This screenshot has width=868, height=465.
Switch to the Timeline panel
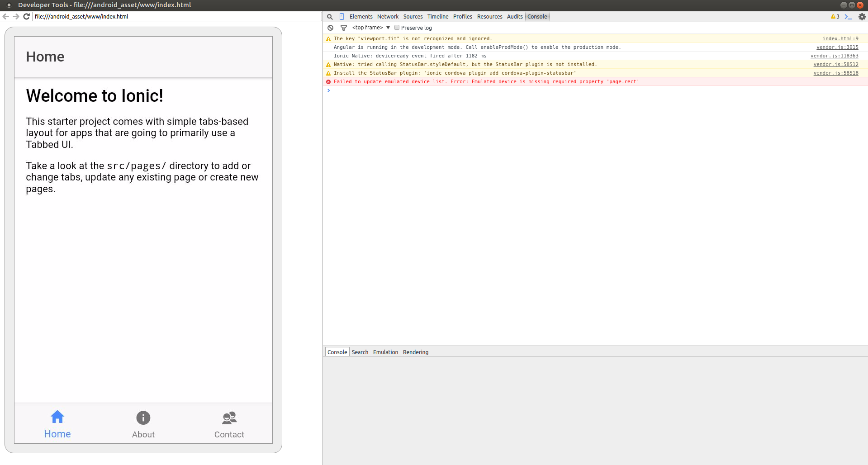(x=438, y=17)
